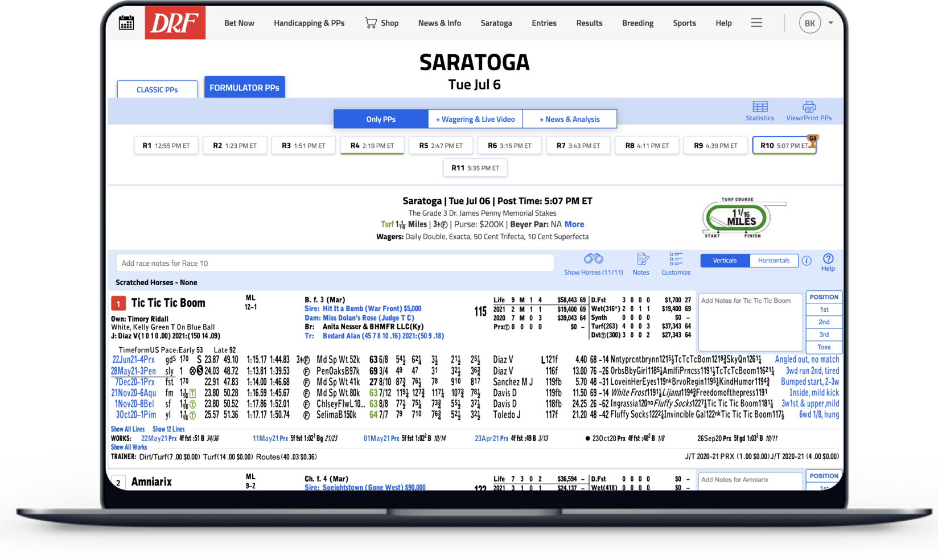Click the red number 1 saddlecloth badge
The width and height of the screenshot is (938, 560).
click(118, 303)
